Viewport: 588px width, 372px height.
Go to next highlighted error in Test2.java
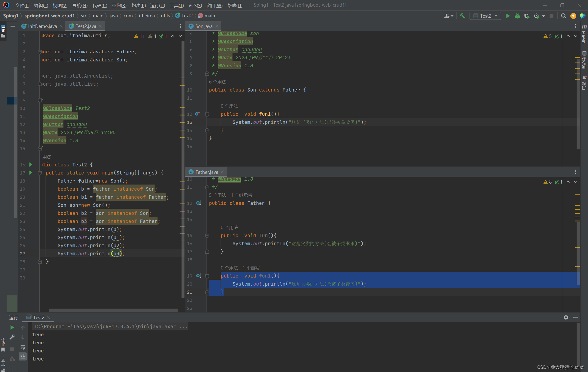[x=180, y=36]
